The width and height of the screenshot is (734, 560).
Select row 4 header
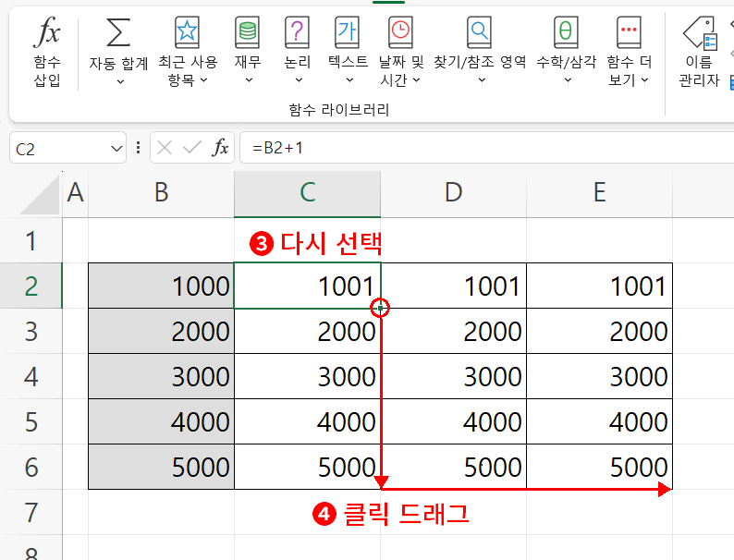(31, 377)
